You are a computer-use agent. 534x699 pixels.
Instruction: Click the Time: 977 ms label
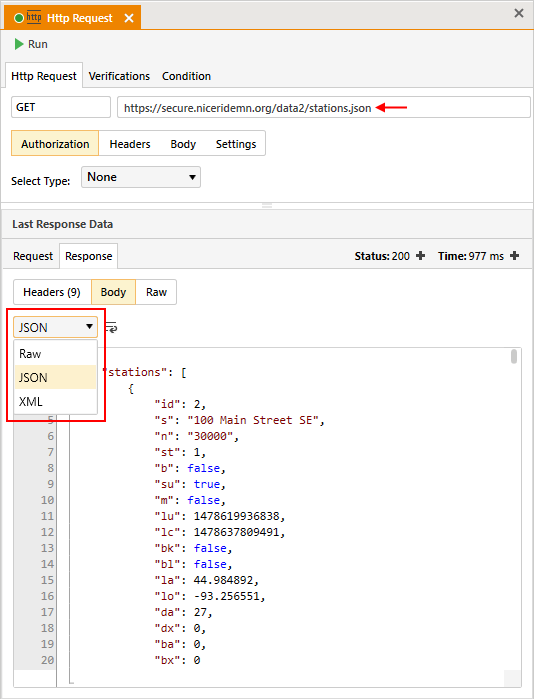pyautogui.click(x=471, y=256)
